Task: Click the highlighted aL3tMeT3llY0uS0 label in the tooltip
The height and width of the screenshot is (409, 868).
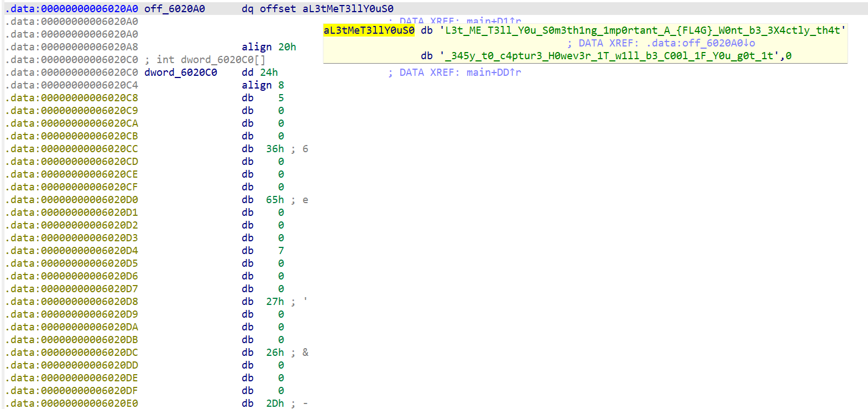Action: point(369,30)
